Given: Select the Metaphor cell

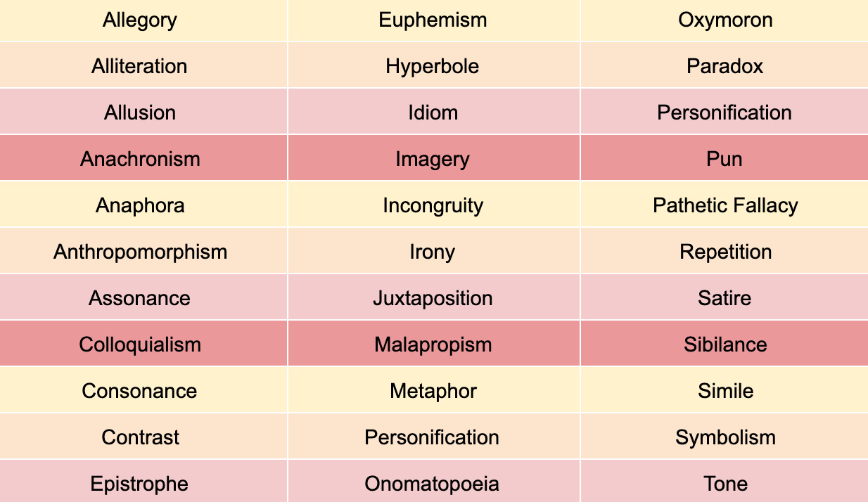Looking at the screenshot, I should [x=433, y=390].
